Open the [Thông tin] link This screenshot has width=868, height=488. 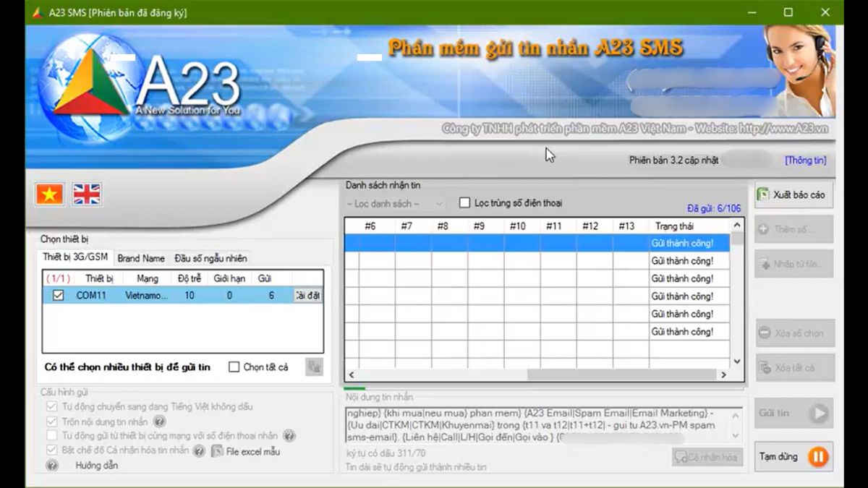805,160
